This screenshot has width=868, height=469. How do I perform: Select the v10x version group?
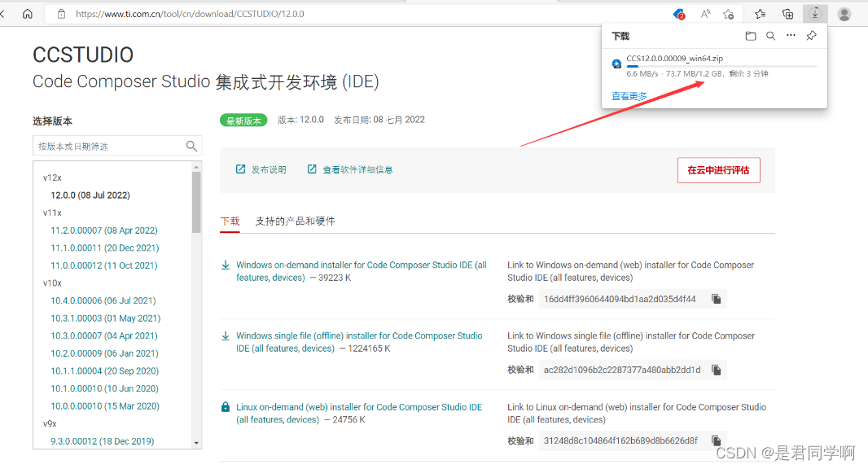coord(52,283)
